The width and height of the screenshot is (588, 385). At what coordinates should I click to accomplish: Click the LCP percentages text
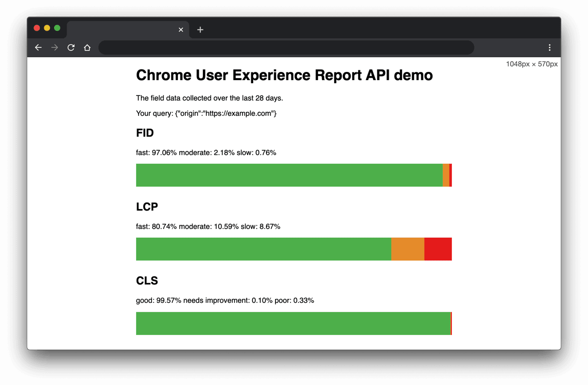208,226
